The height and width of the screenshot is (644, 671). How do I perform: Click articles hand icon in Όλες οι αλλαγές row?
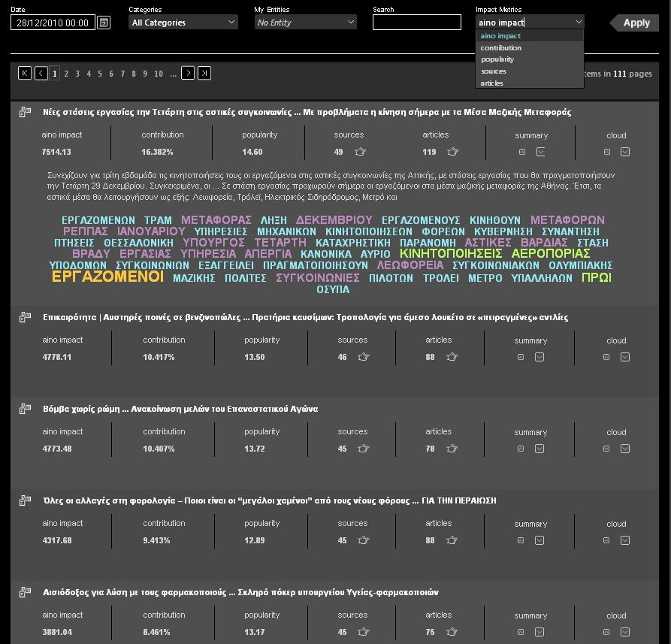click(452, 540)
